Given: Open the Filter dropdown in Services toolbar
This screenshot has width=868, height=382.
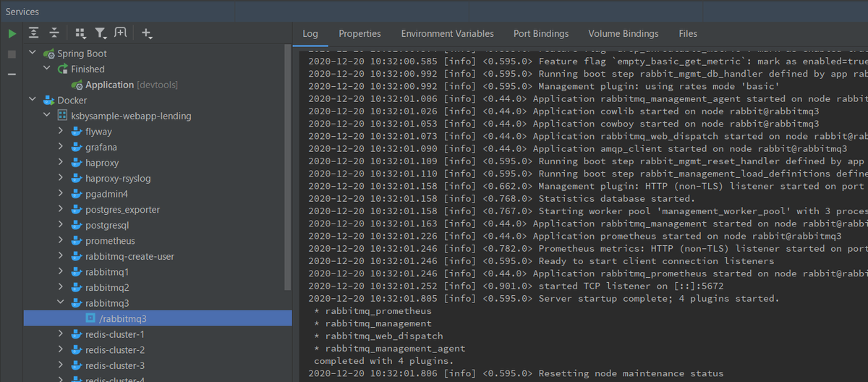Looking at the screenshot, I should pos(101,33).
